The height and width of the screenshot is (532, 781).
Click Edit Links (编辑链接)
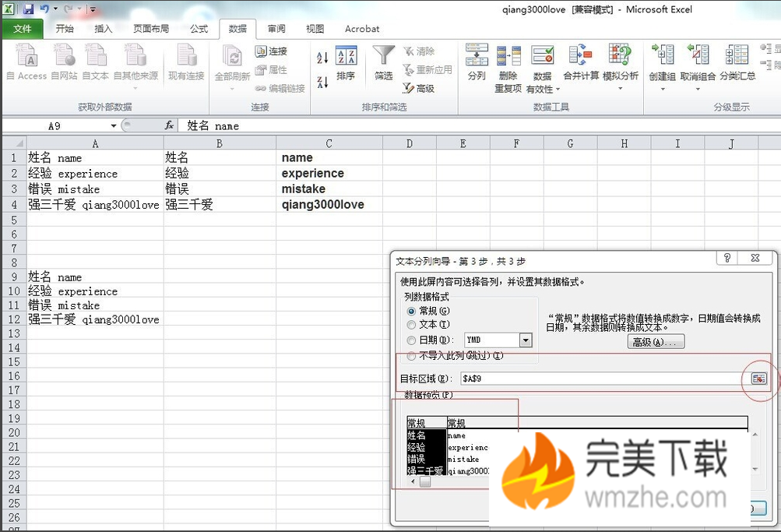point(280,88)
